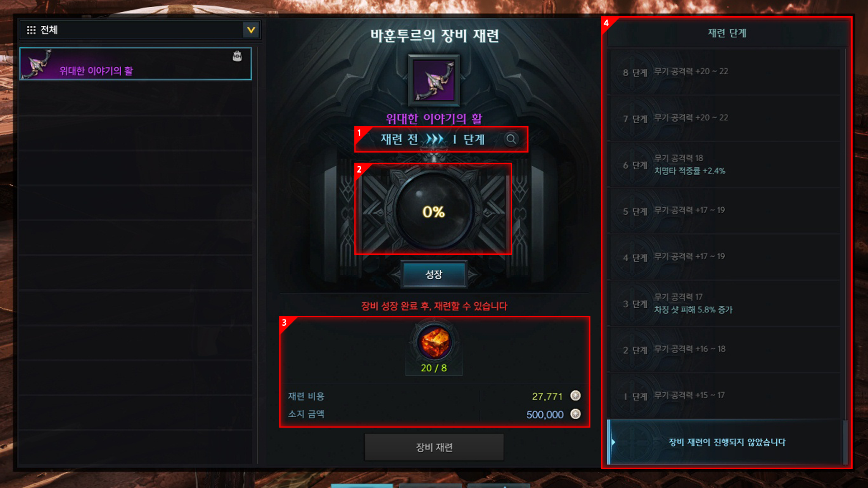
Task: Click the bow thumbnail in the left list
Action: point(37,64)
